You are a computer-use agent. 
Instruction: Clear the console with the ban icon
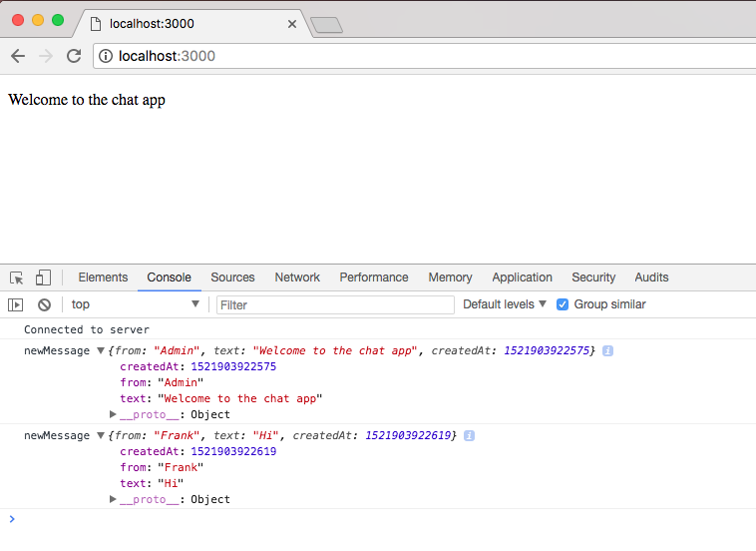coord(44,304)
